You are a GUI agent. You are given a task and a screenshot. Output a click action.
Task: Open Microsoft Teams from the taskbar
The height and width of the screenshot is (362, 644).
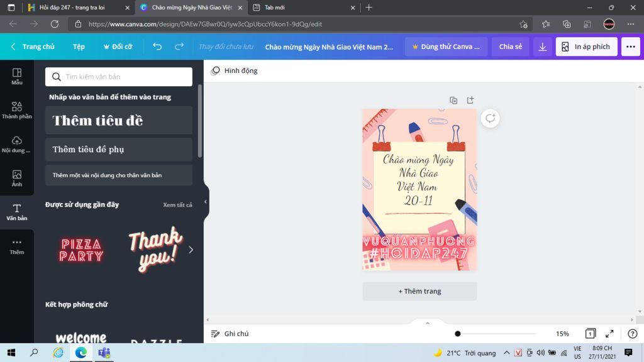(104, 353)
